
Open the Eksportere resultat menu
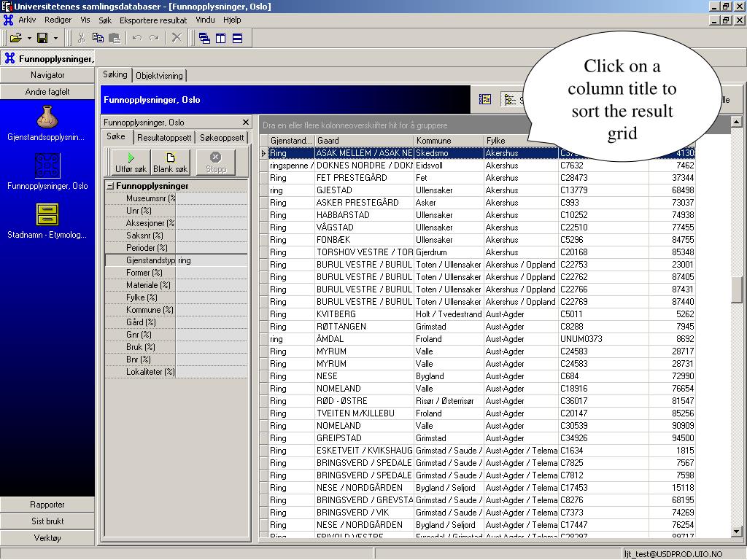(153, 20)
